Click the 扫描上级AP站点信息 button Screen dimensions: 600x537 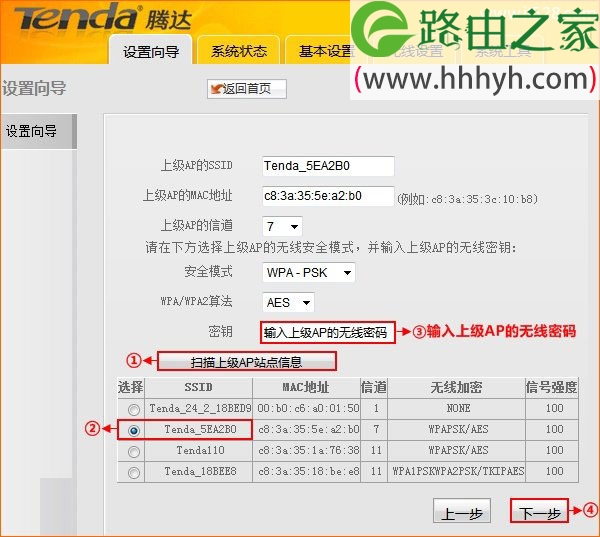click(247, 362)
